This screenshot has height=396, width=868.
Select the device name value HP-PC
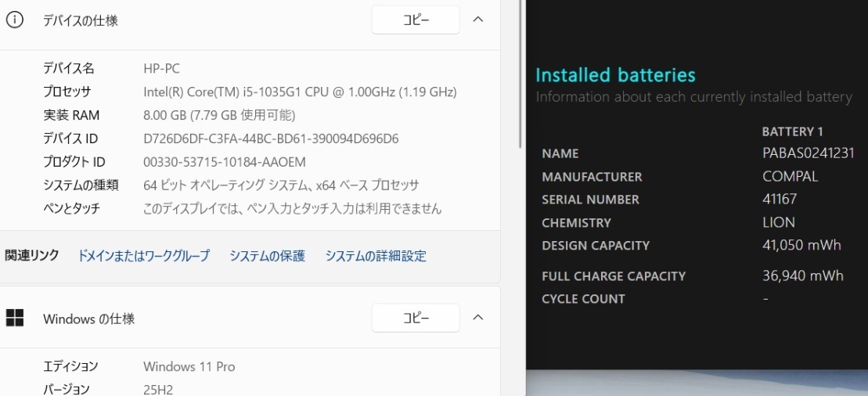[162, 69]
